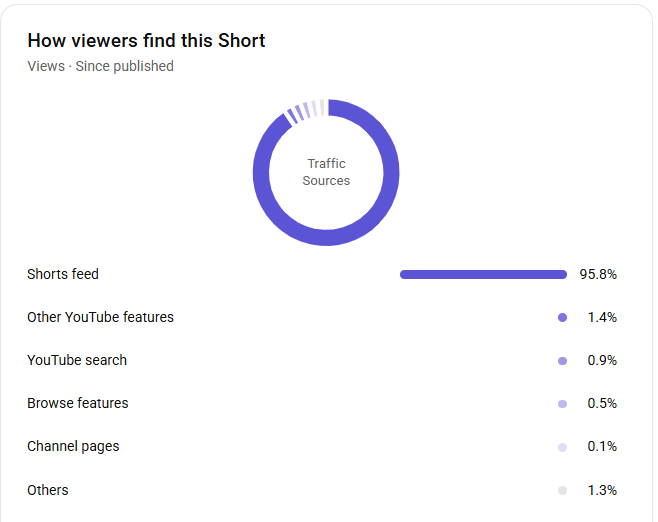Image resolution: width=658 pixels, height=522 pixels.
Task: Click the Channel pages label
Action: pos(73,446)
